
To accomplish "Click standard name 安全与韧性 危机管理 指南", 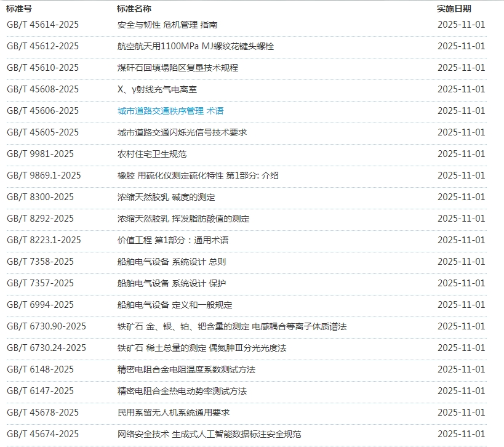I will (167, 25).
